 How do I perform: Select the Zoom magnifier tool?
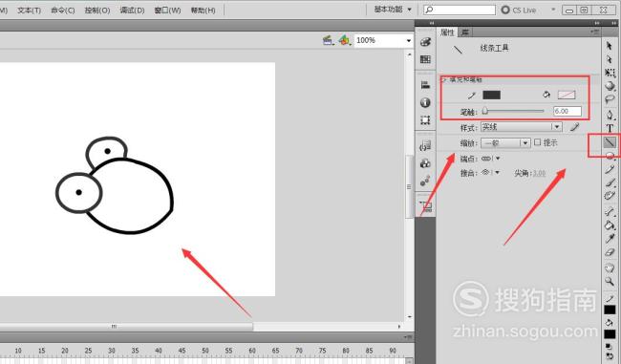coord(610,282)
